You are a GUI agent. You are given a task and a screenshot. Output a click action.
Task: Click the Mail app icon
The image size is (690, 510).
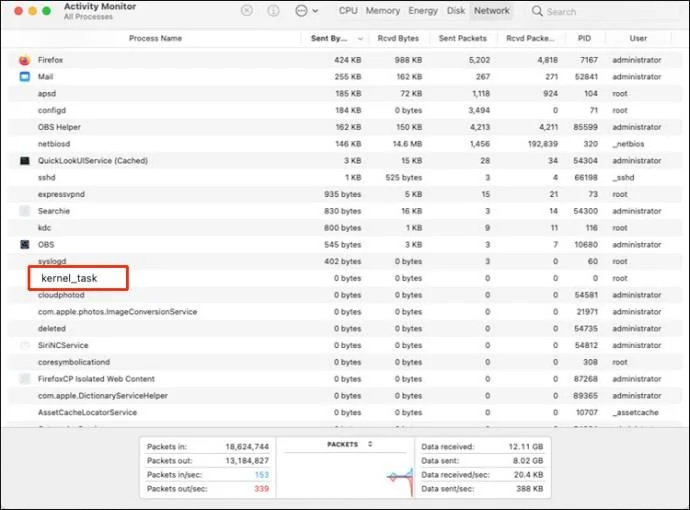point(25,77)
